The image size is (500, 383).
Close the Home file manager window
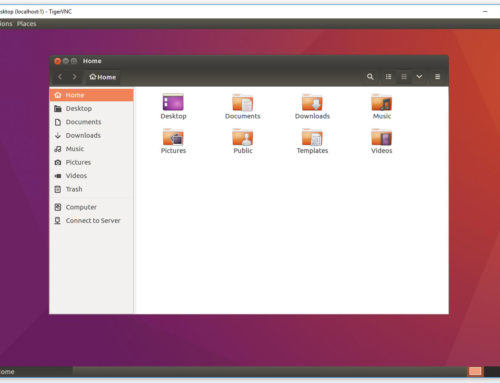57,61
